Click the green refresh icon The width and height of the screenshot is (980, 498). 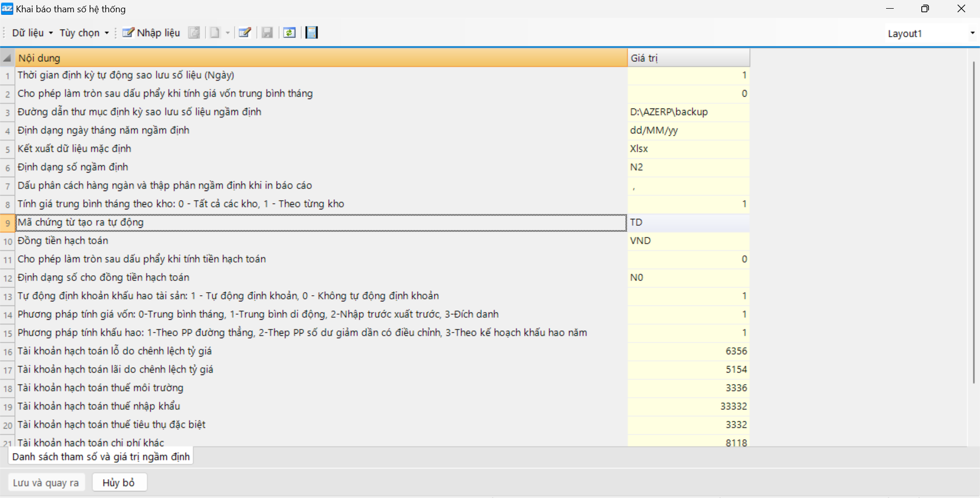289,33
